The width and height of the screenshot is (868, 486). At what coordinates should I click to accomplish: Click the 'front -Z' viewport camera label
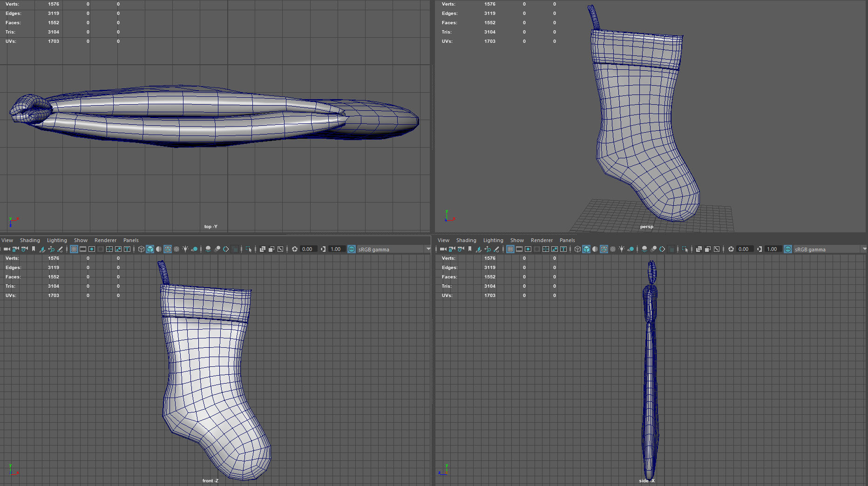(210, 481)
